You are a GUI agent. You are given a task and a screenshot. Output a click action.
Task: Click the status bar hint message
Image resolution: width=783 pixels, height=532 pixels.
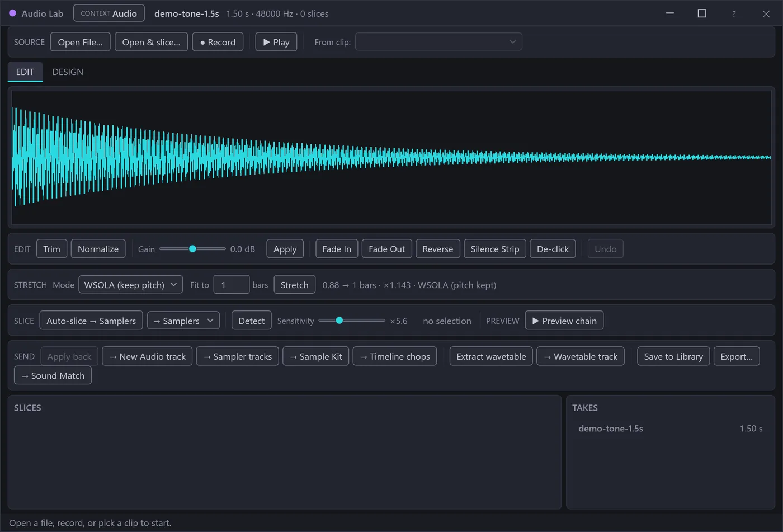90,523
